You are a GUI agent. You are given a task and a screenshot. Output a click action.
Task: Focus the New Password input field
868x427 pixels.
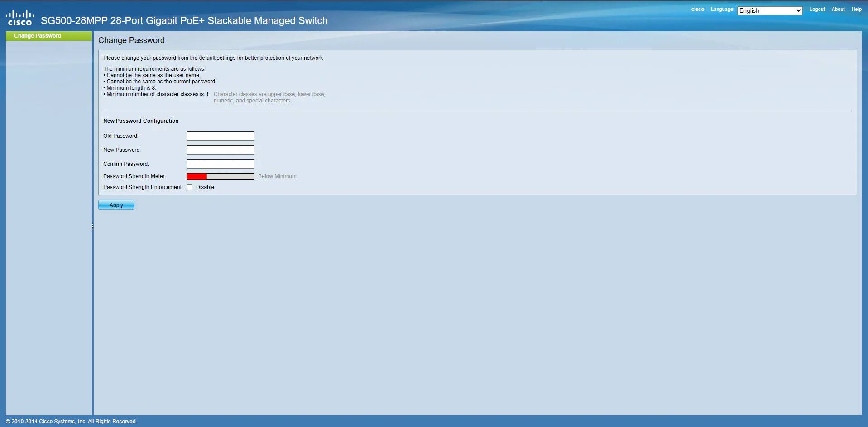click(221, 150)
